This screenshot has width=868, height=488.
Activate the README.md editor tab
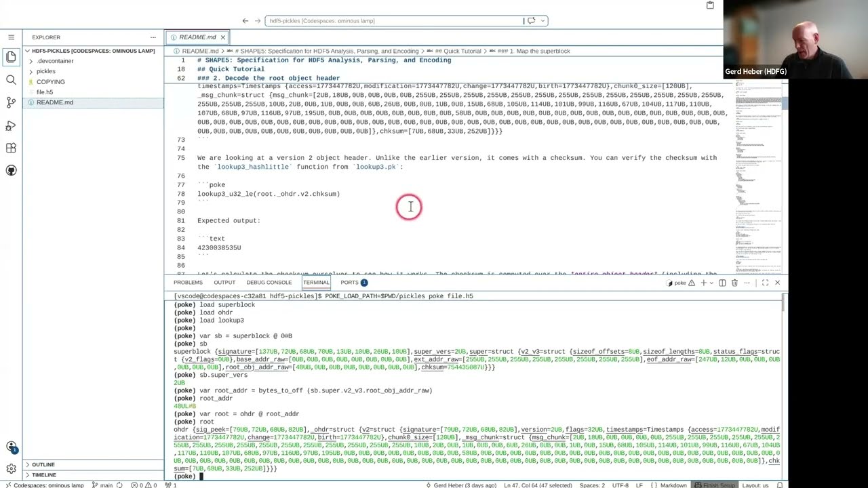[197, 37]
